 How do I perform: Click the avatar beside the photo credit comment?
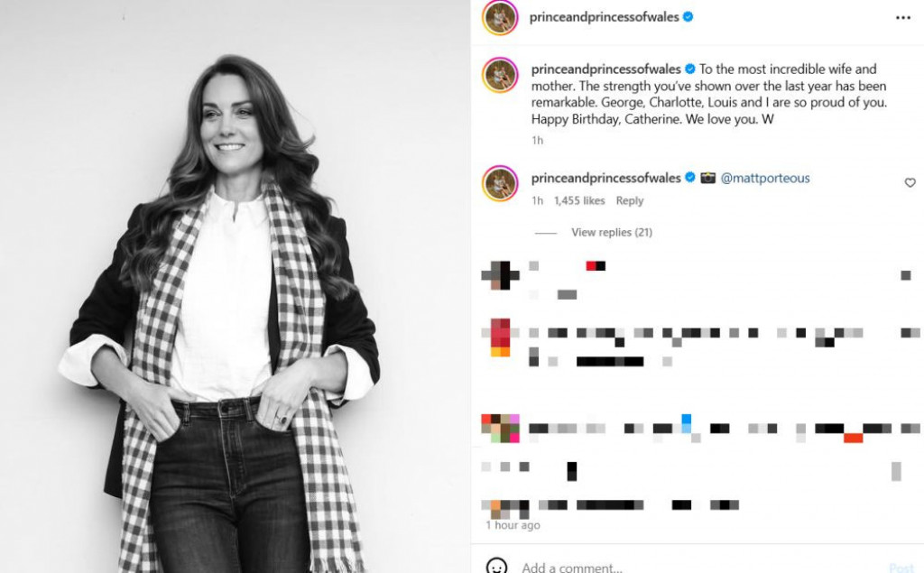click(500, 183)
